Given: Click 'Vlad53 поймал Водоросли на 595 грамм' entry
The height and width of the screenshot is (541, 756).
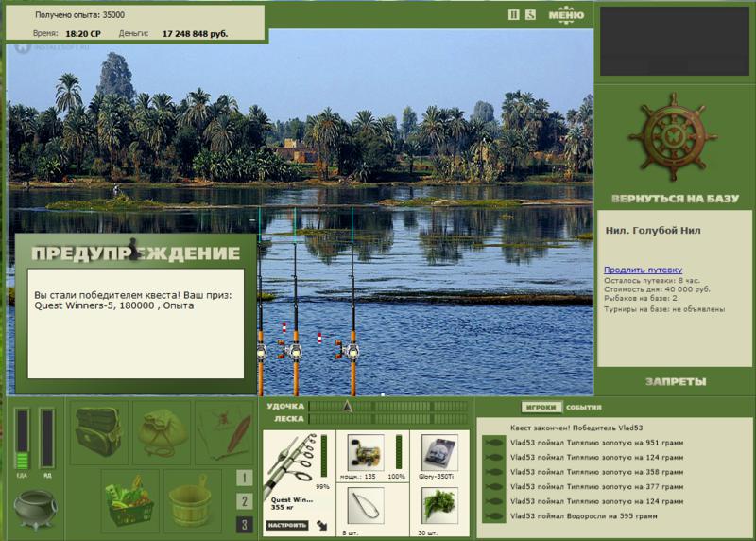Looking at the screenshot, I should pos(583,516).
